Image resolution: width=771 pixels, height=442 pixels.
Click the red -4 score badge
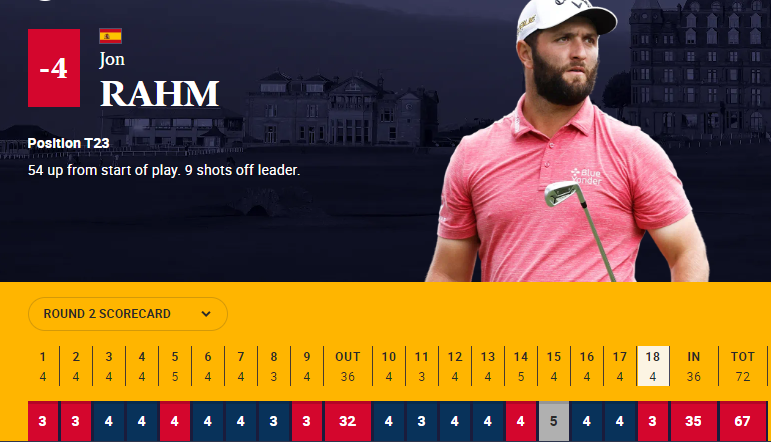(x=53, y=69)
